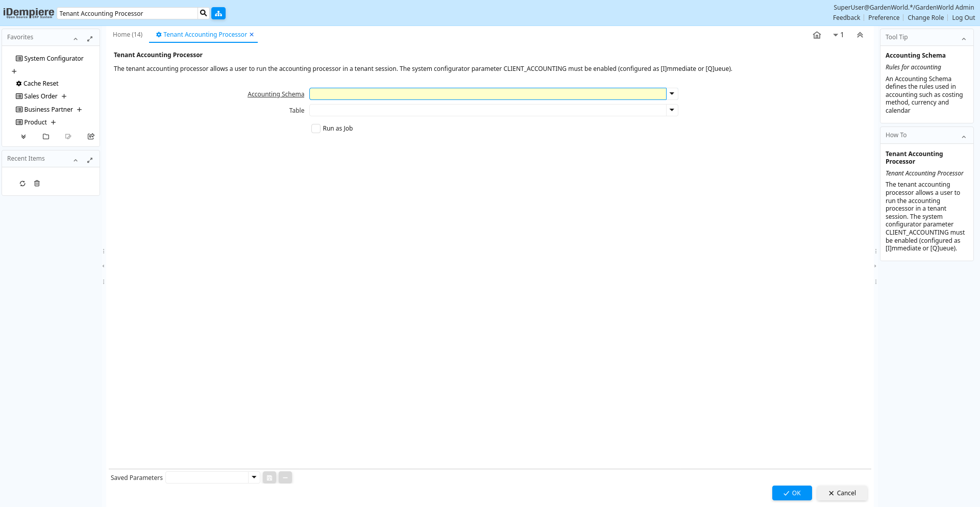
Task: Click the search magnifier icon
Action: [203, 13]
